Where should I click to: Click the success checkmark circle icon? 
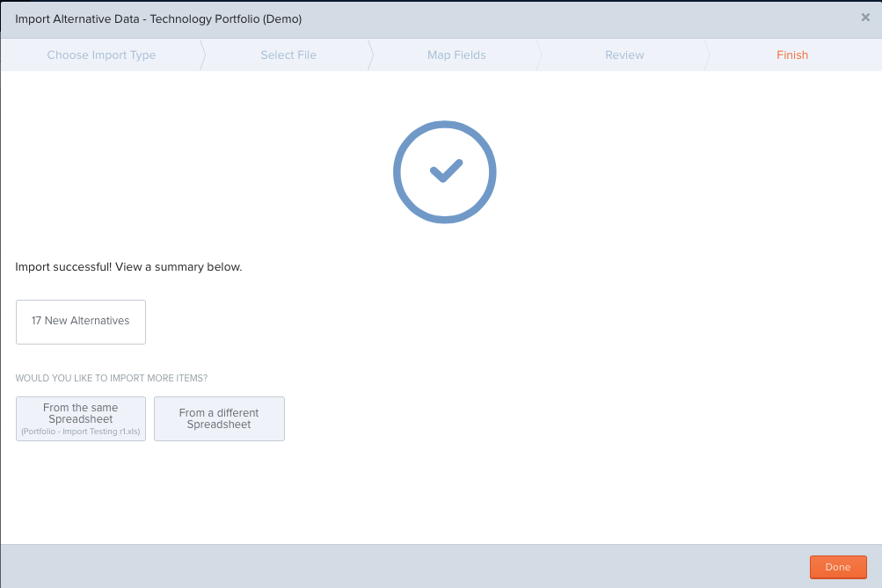444,172
